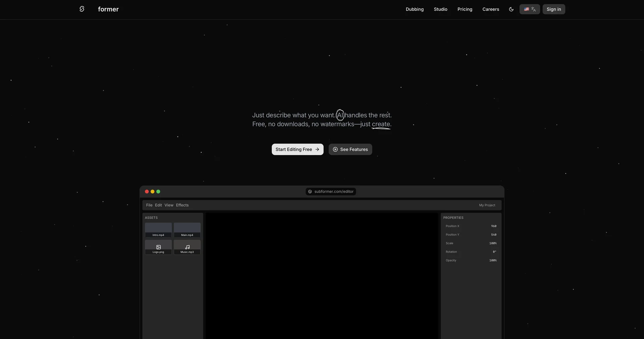Click the subformer.com/editor address bar
This screenshot has height=339, width=644.
(331, 192)
